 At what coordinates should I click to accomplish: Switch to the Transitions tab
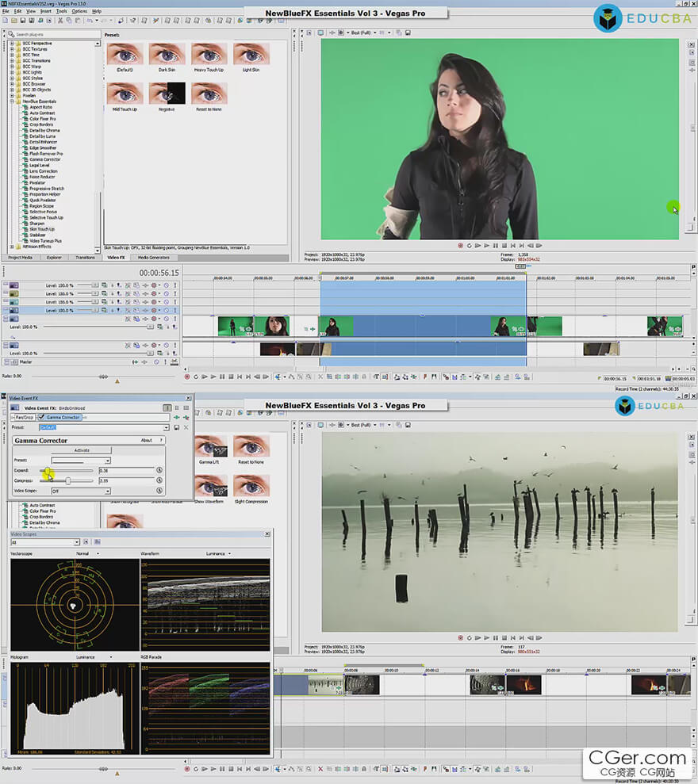tap(85, 258)
